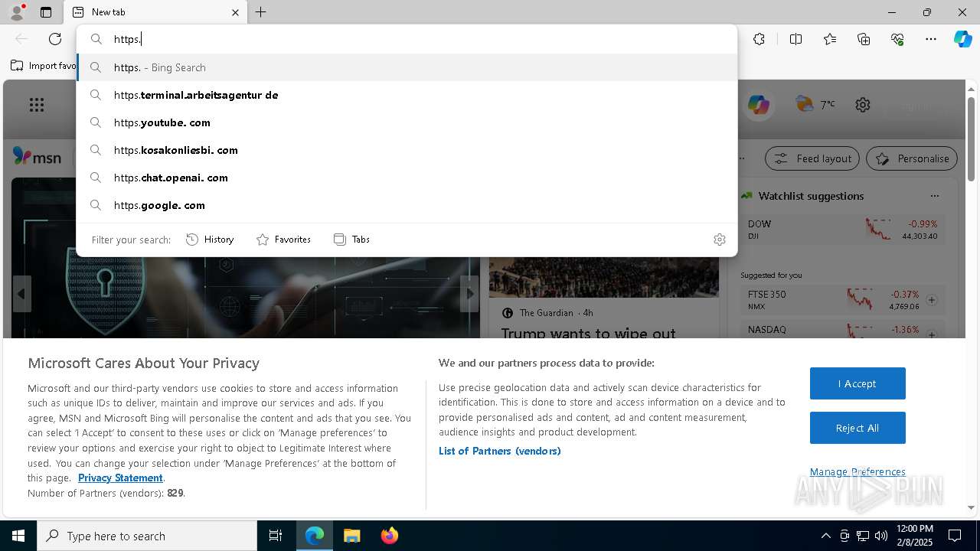
Task: Launch Firefox from taskbar
Action: 390,536
